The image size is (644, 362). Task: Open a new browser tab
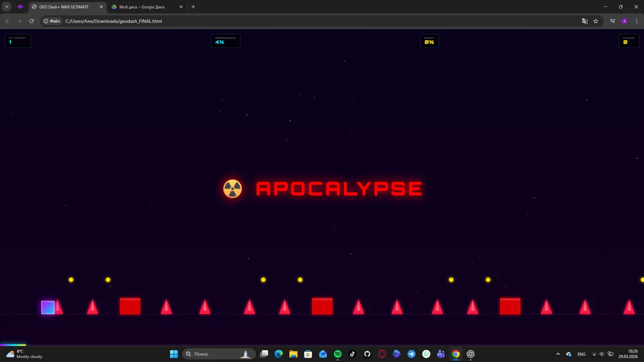[193, 7]
